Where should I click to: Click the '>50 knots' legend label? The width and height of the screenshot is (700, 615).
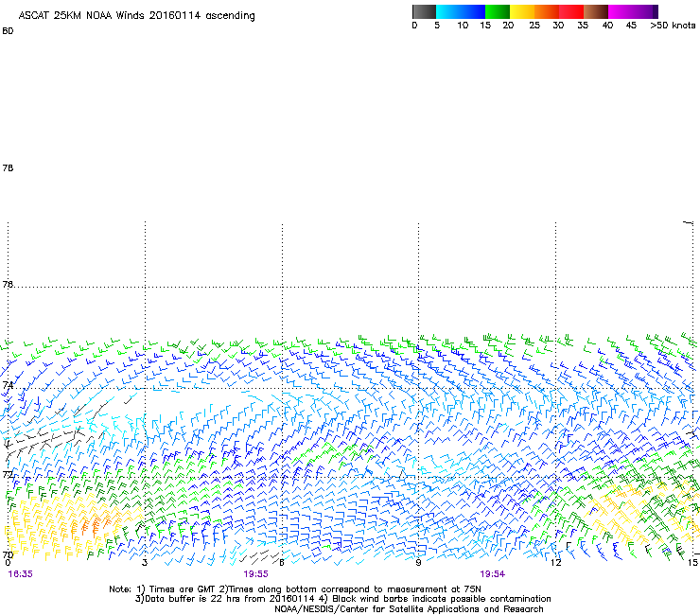pyautogui.click(x=673, y=26)
